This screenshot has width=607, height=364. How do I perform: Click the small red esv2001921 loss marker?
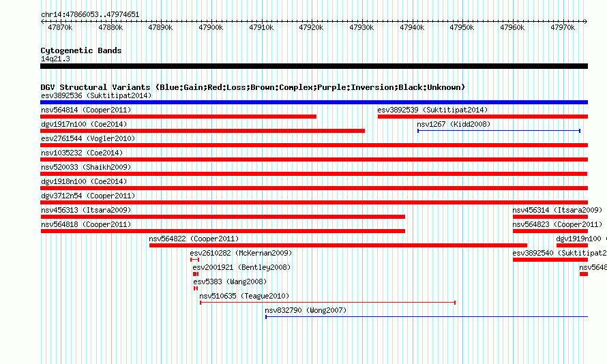(x=196, y=274)
